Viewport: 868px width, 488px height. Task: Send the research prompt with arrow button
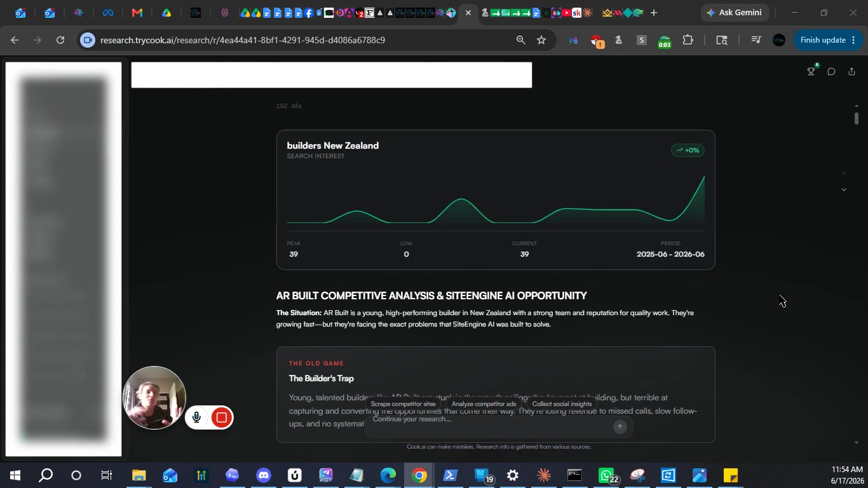tap(620, 427)
